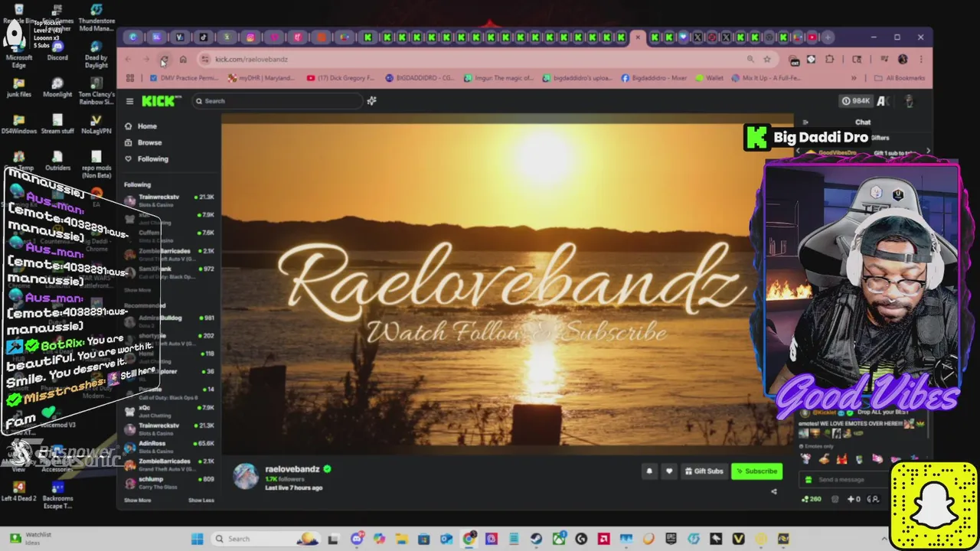
Task: Expand sidebar with bottom Show More
Action: 138,500
